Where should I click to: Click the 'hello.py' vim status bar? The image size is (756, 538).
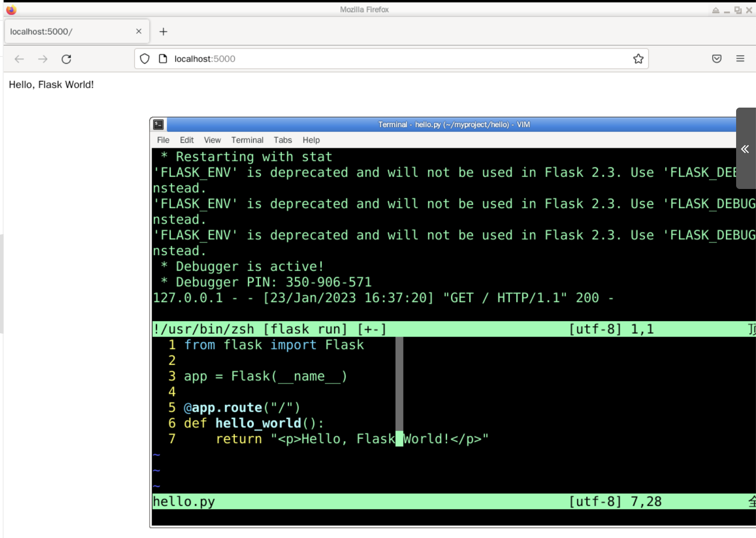coord(454,501)
